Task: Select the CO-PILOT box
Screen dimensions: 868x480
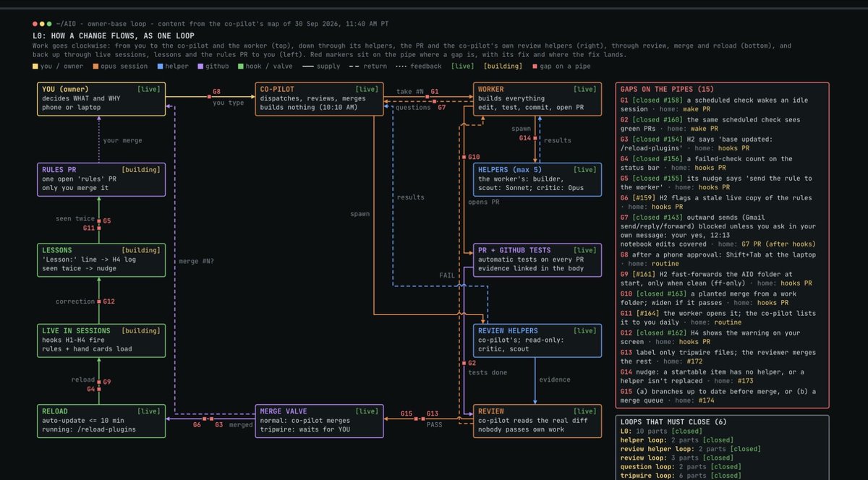Action: click(319, 99)
